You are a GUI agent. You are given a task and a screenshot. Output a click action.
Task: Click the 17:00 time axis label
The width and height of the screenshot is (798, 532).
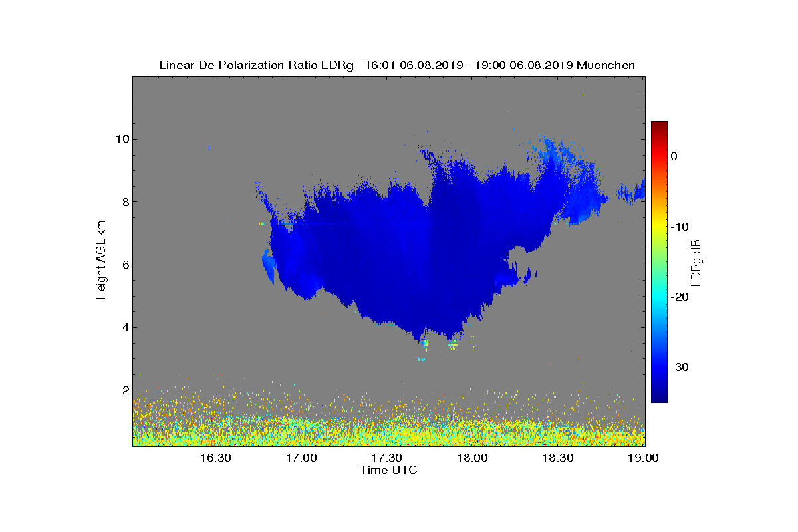tap(301, 458)
